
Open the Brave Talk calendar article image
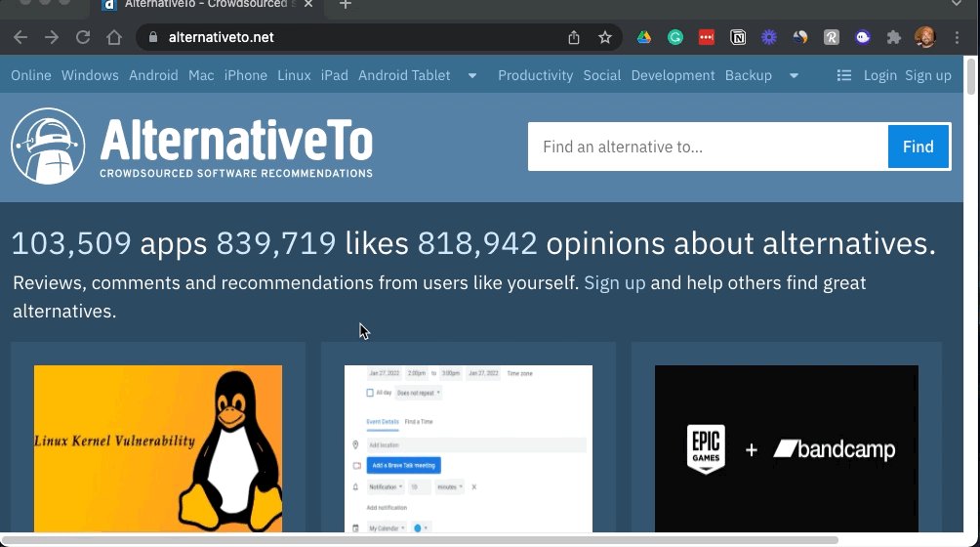click(x=469, y=449)
